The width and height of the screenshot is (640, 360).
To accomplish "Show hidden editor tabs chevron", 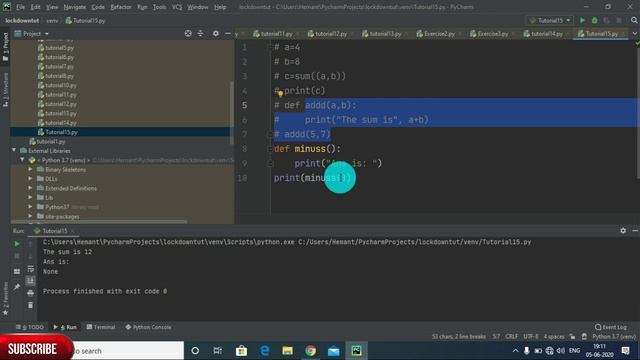I will 635,33.
